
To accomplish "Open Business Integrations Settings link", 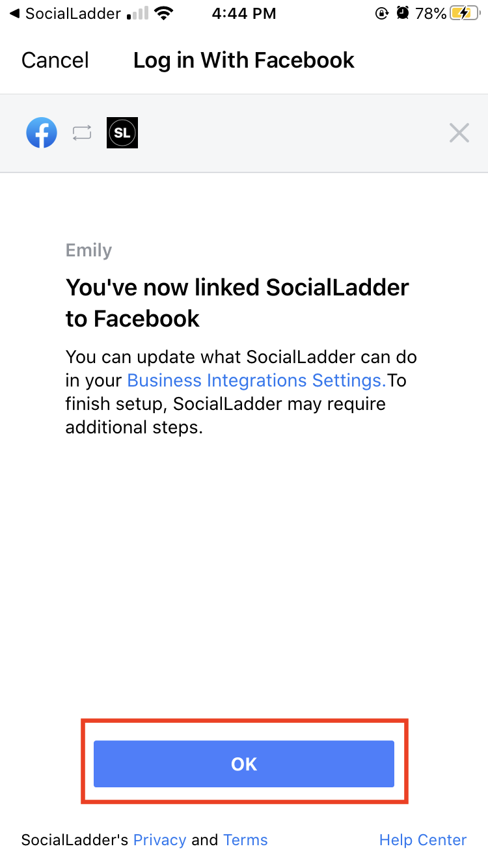I will (257, 380).
